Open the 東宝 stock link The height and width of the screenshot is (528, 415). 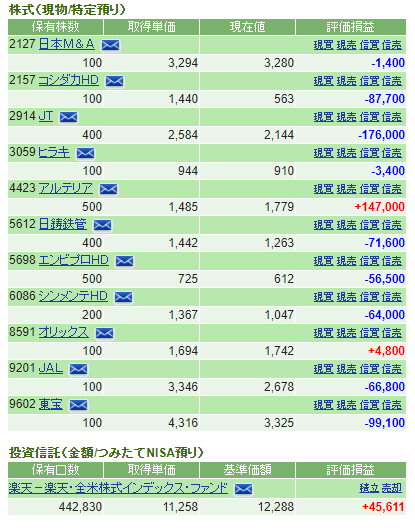51,404
